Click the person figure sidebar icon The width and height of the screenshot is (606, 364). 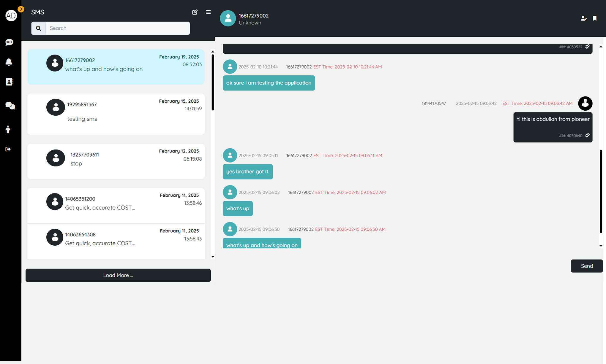8,129
